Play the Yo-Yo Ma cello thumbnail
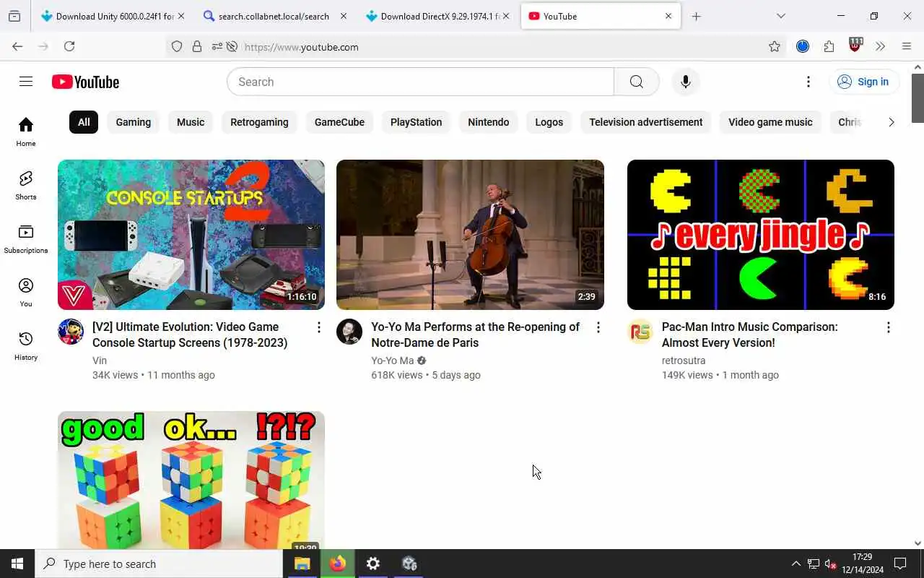Screen dimensions: 924x578 pyautogui.click(x=470, y=235)
